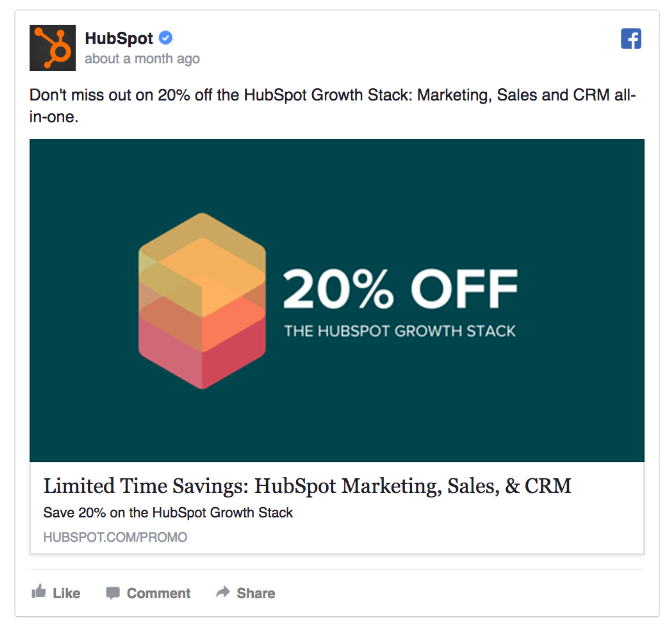Visit the HUBSPOT.COM/PROMO link
The height and width of the screenshot is (631, 670).
(115, 537)
